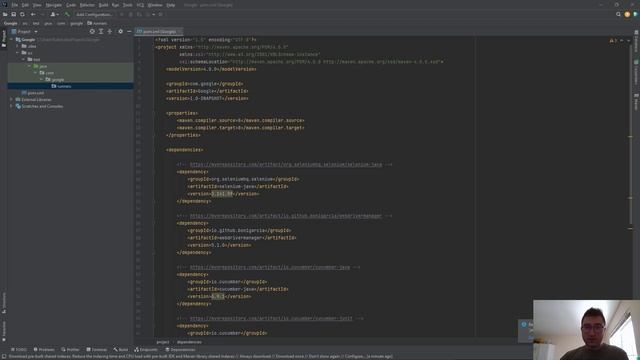
Task: Click the warnings indicator in the editor corner
Action: tap(613, 40)
